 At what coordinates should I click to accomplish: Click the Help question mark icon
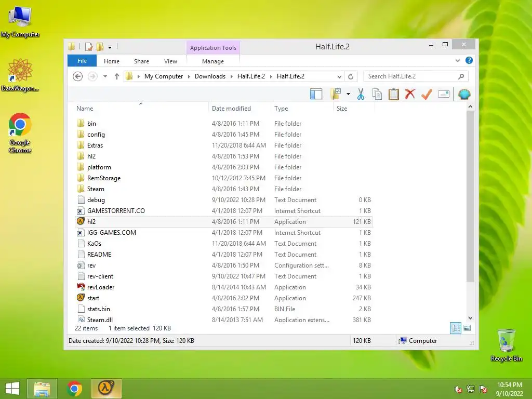[469, 60]
